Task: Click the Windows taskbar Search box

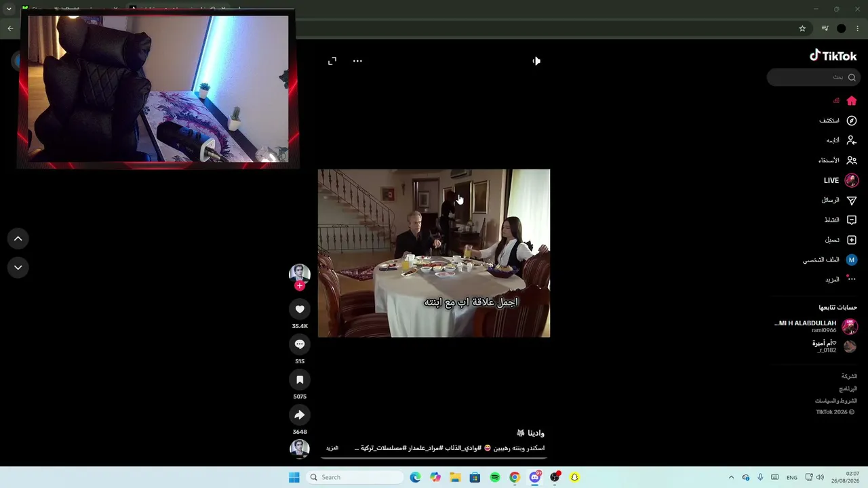Action: click(355, 477)
